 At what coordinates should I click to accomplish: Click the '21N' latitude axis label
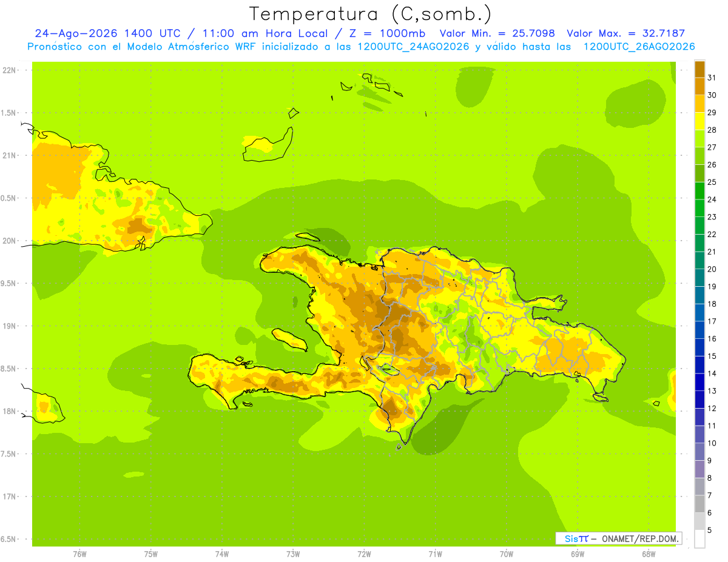pyautogui.click(x=10, y=155)
